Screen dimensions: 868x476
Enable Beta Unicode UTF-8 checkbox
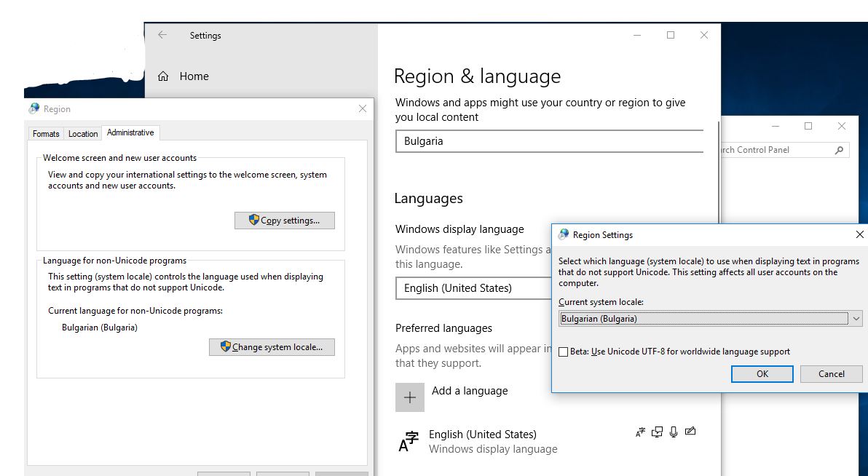point(563,352)
